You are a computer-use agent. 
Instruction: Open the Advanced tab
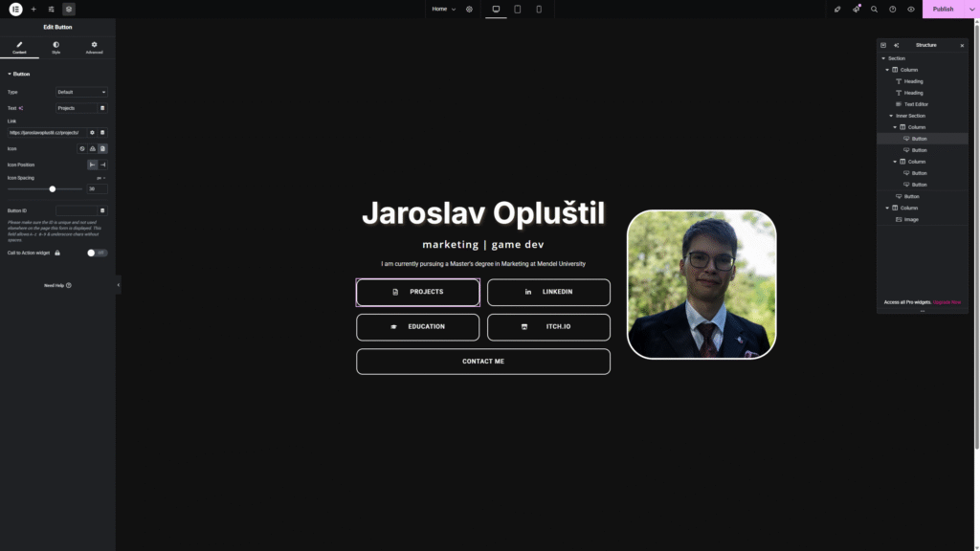pos(93,46)
